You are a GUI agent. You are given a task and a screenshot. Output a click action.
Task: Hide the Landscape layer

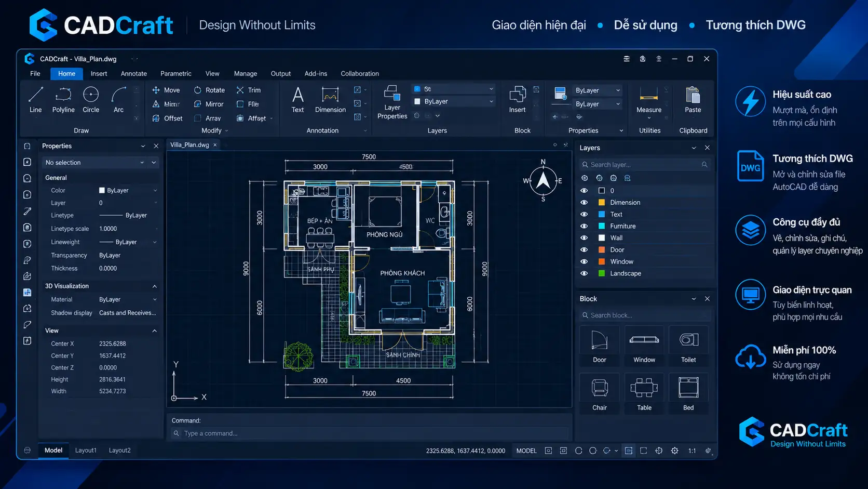click(x=584, y=273)
